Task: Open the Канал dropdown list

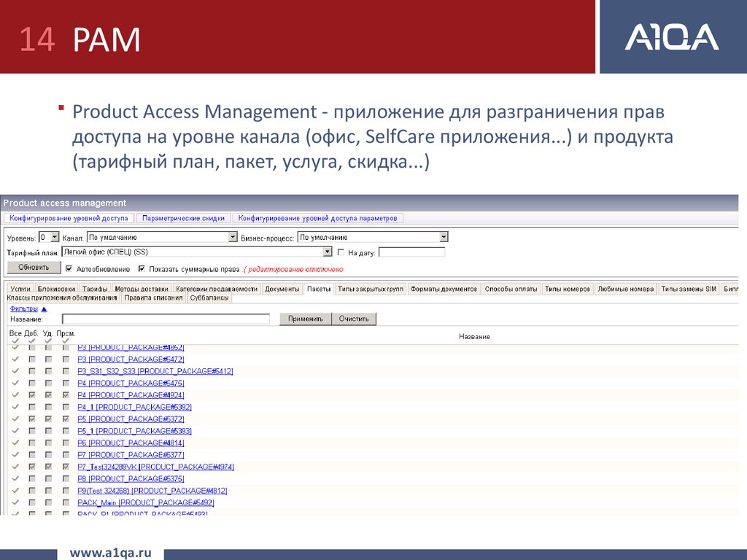Action: 233,237
